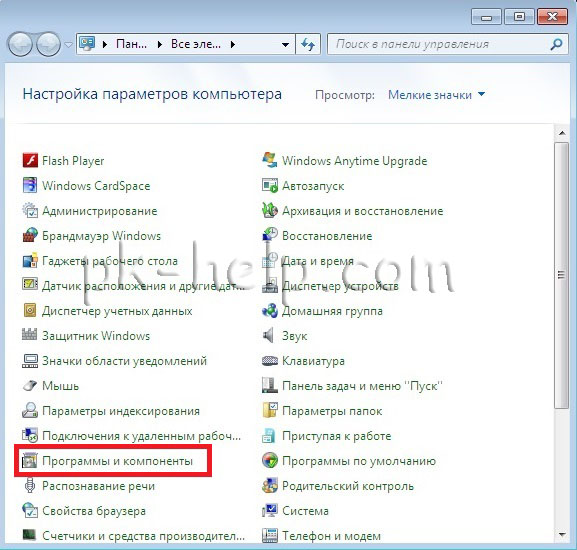
Task: Open the Параметры папок folder icon
Action: (x=270, y=411)
